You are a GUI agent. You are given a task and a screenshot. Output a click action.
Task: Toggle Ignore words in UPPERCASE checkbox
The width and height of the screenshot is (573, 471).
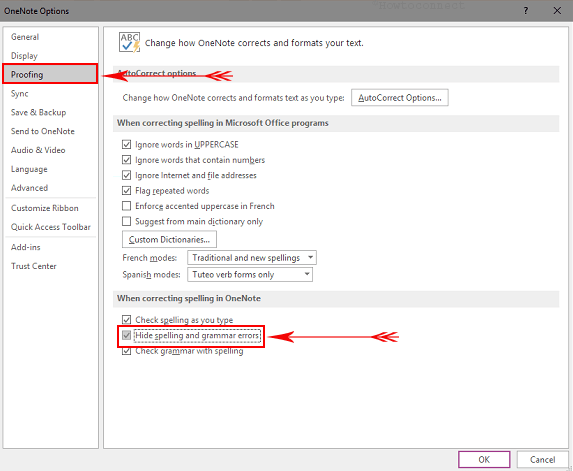click(126, 144)
